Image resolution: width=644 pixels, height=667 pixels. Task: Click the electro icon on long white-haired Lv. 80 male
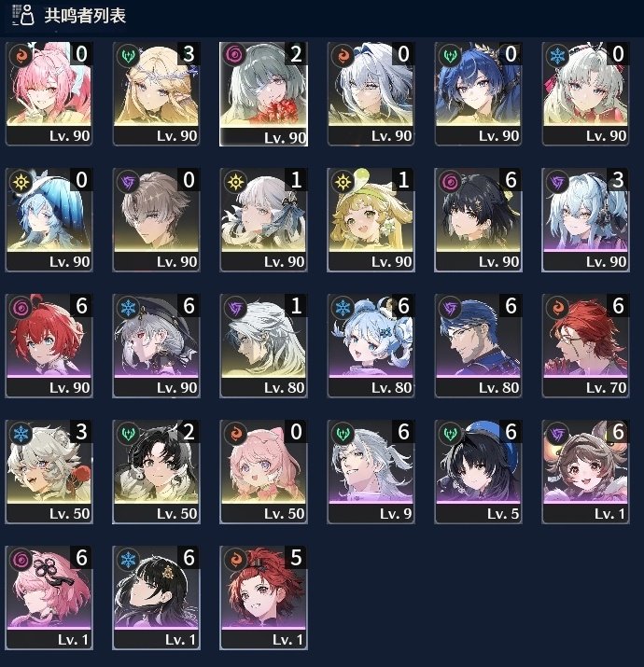click(235, 308)
